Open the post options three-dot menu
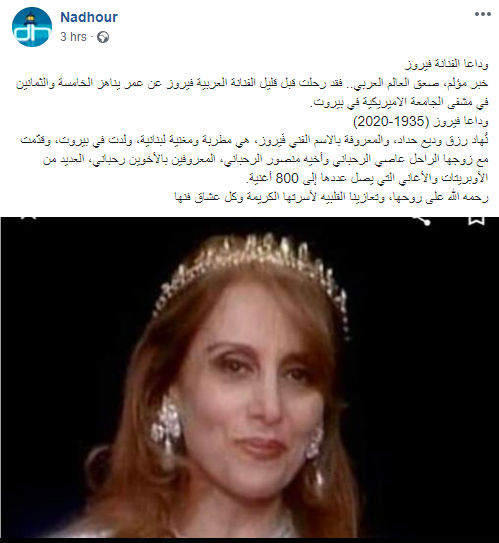499x543 pixels. point(482,15)
